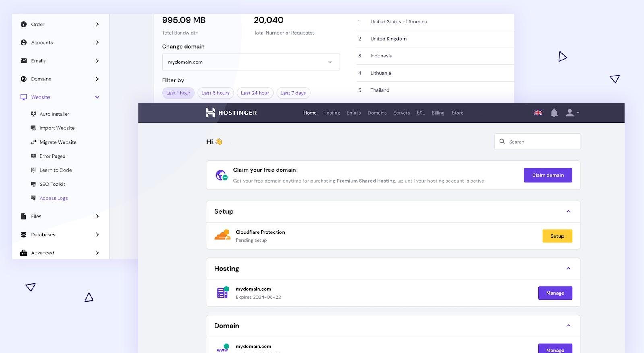
Task: Open Access Logs link in sidebar
Action: pyautogui.click(x=54, y=198)
